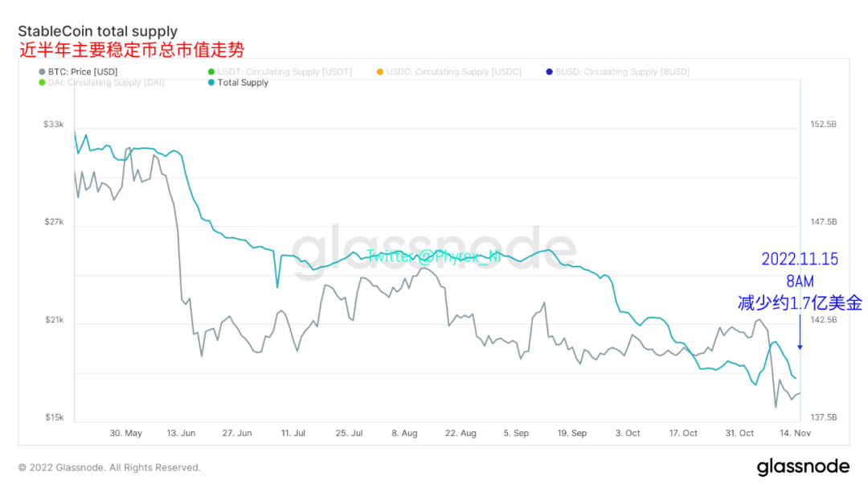Select the '13. Jun' x-axis date label

coord(182,434)
